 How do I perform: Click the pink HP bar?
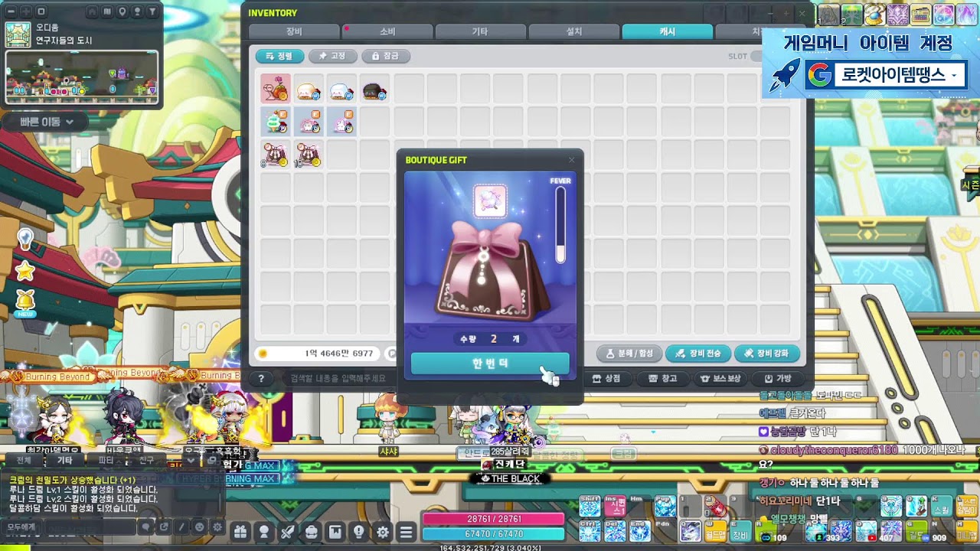(493, 519)
